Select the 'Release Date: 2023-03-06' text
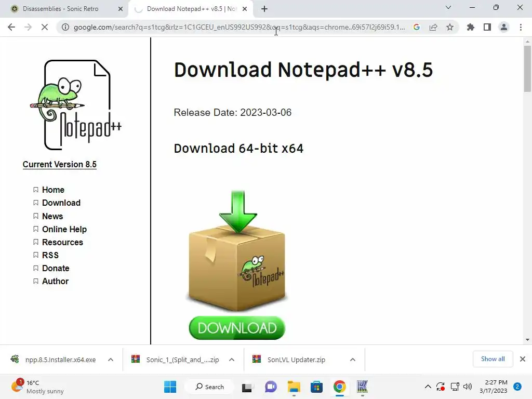Viewport: 532px width, 399px height. pos(232,112)
